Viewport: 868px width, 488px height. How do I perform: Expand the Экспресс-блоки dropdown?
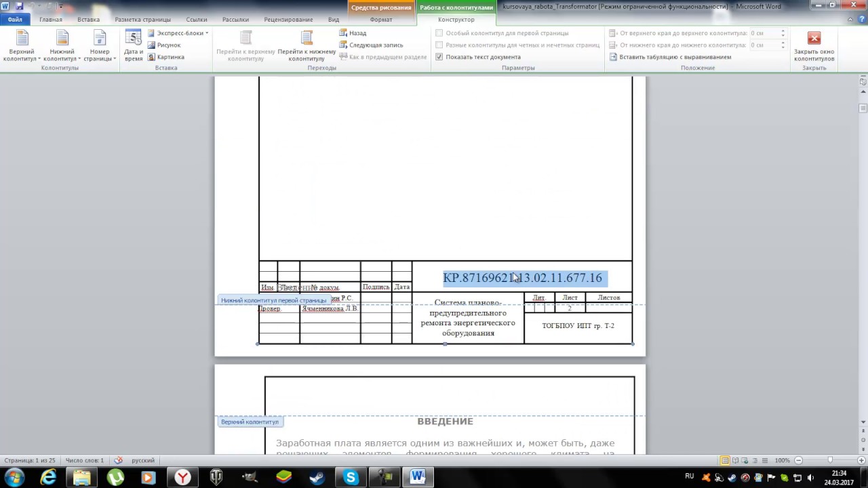click(178, 33)
